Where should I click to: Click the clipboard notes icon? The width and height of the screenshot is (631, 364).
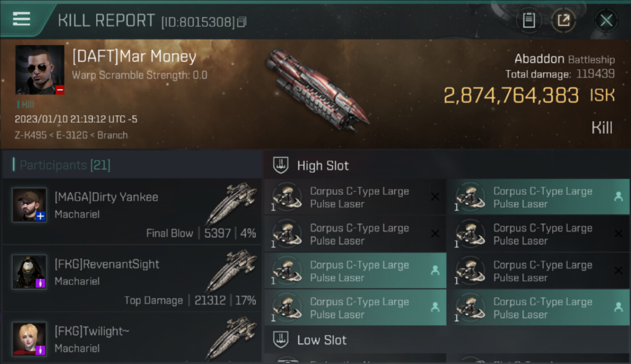[529, 20]
